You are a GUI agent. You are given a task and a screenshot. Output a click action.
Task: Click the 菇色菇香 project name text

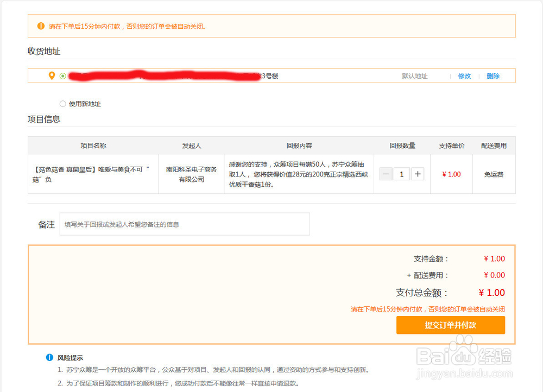tap(92, 174)
